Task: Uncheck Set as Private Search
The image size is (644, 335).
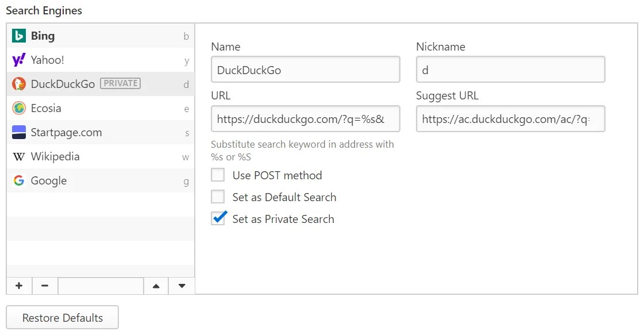Action: (218, 219)
